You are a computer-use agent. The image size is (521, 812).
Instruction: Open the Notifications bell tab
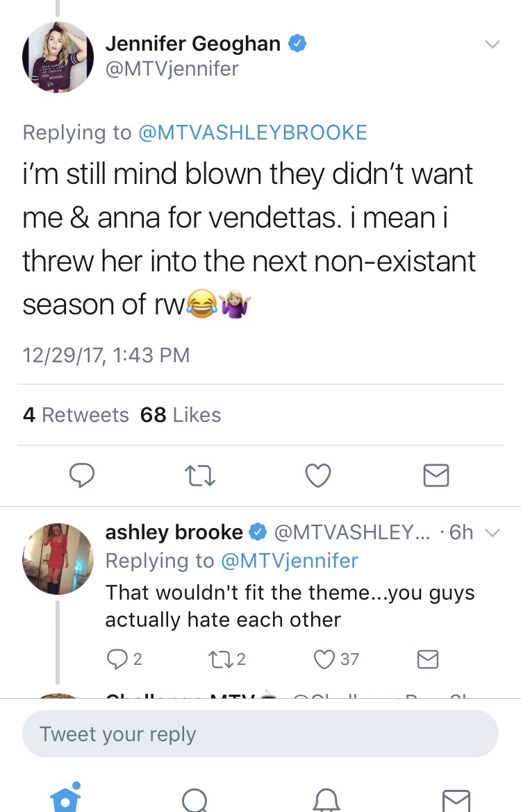pyautogui.click(x=326, y=800)
